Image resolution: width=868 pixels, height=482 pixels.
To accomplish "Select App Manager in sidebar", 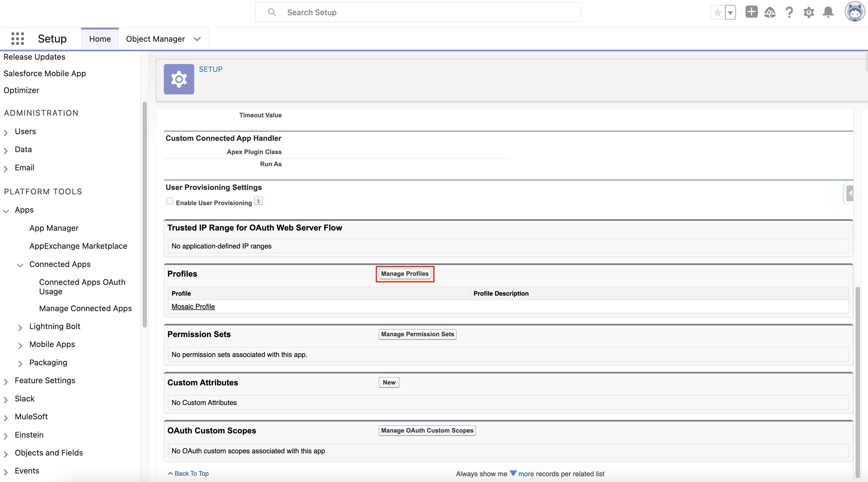I will click(54, 228).
